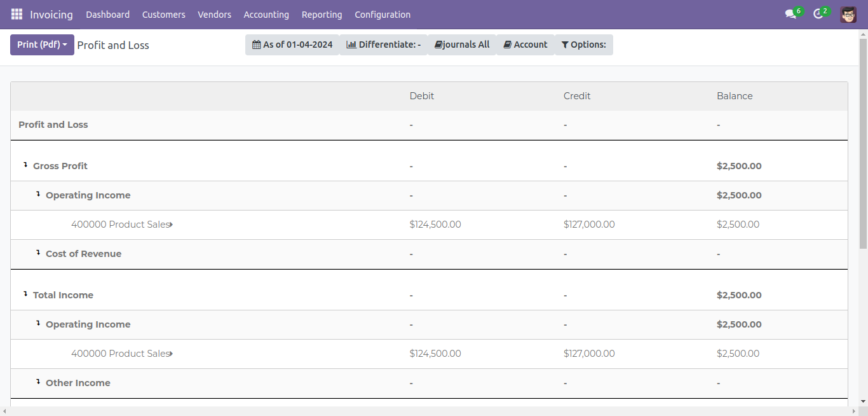Open the 'As of 01-04-2024' date filter
The image size is (868, 416).
coord(292,45)
